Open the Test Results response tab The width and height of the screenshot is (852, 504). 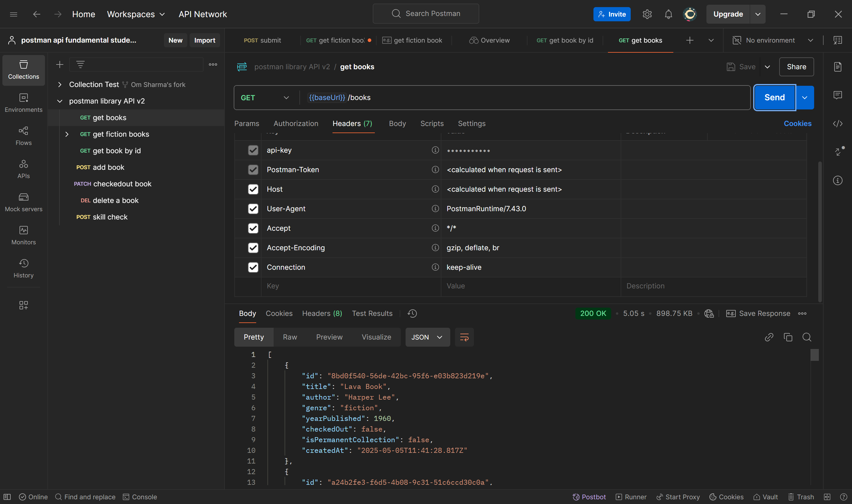click(x=372, y=314)
